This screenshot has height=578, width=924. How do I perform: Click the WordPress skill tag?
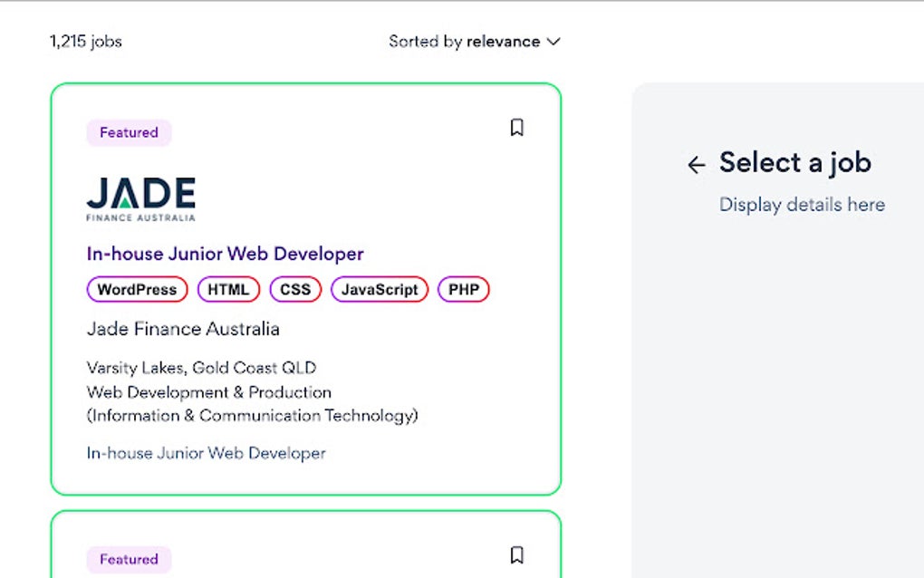pyautogui.click(x=137, y=289)
